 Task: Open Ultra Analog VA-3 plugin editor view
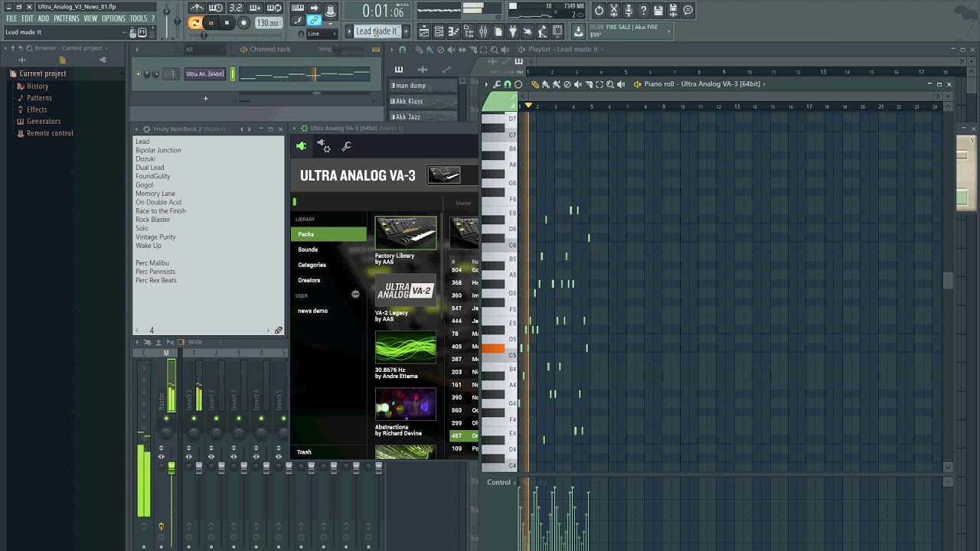(301, 146)
